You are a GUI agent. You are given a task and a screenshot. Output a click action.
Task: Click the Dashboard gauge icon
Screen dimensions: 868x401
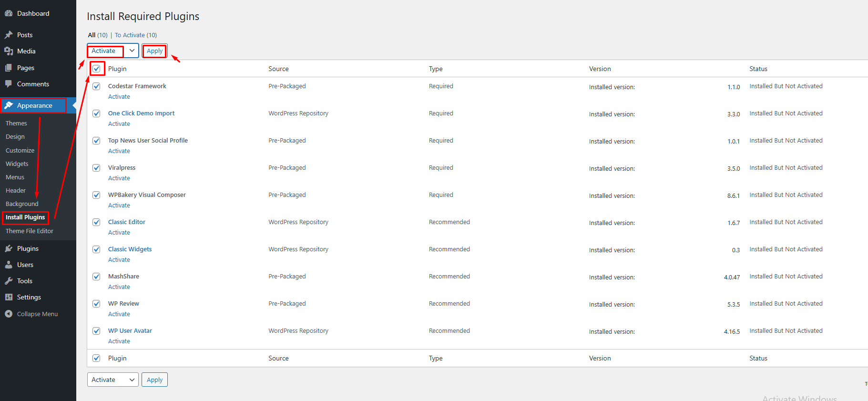pos(9,13)
